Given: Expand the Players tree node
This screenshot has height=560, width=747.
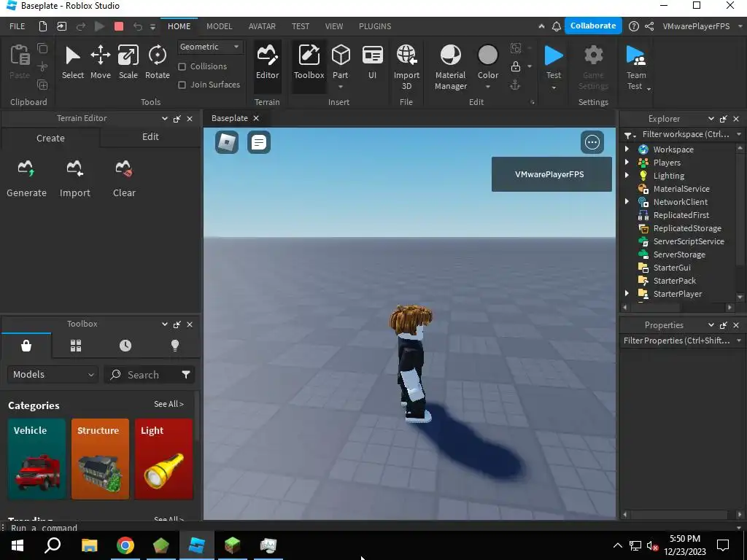Looking at the screenshot, I should (x=627, y=163).
